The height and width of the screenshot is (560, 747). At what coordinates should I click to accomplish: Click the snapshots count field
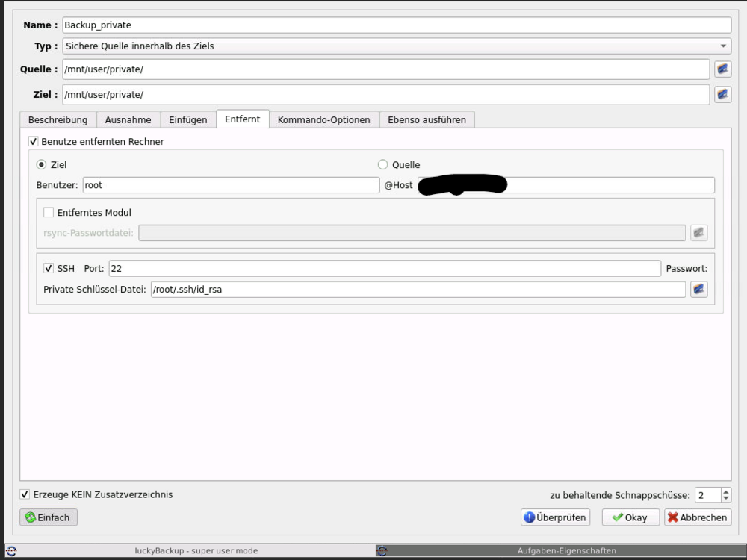[708, 495]
